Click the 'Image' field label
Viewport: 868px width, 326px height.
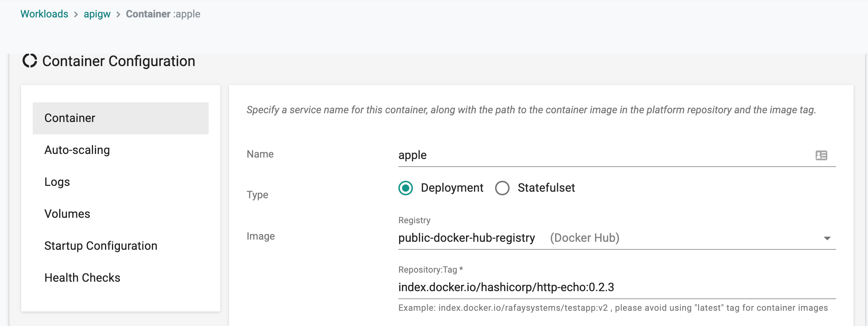tap(261, 236)
